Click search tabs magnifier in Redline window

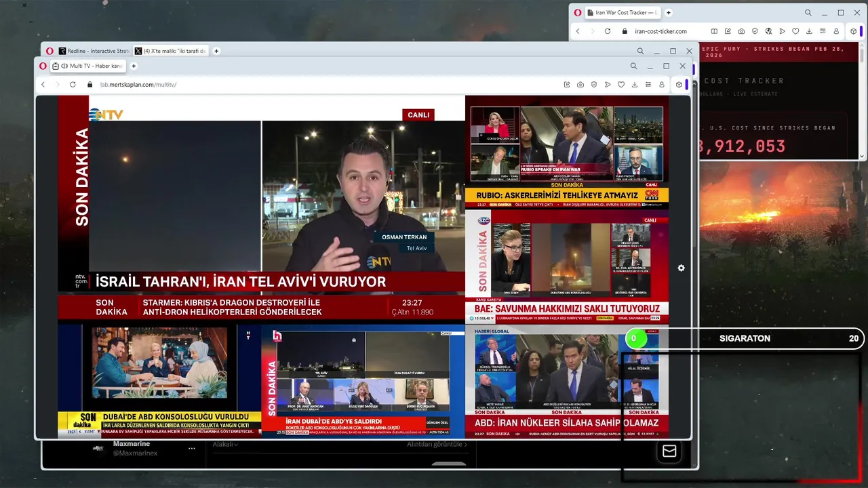pyautogui.click(x=640, y=51)
